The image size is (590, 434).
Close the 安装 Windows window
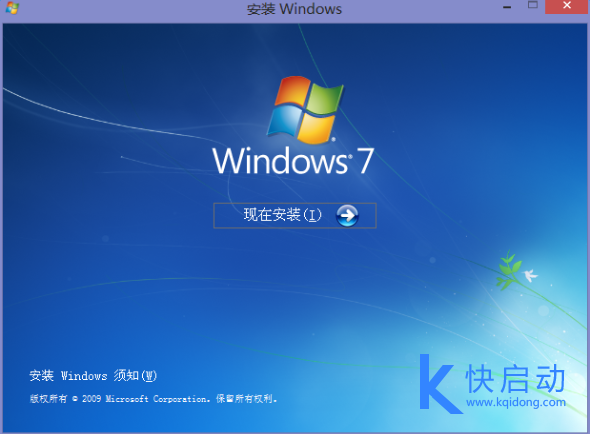[x=567, y=6]
